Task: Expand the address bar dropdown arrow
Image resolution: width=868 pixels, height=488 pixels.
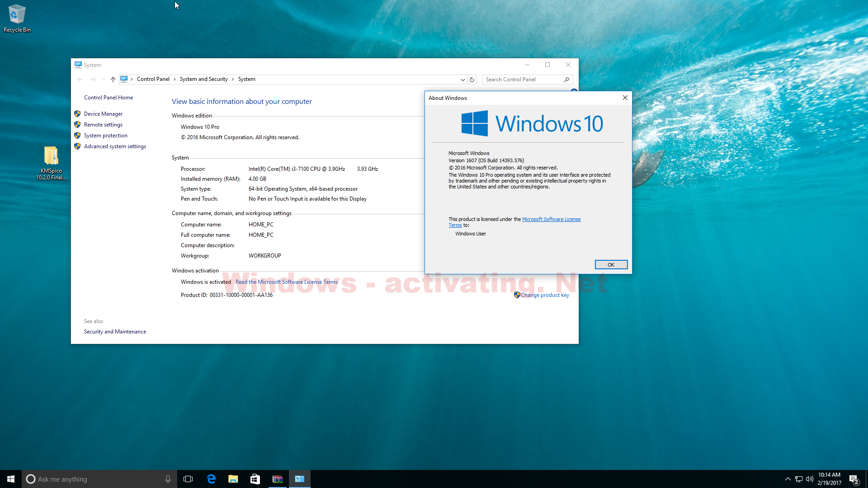Action: [x=462, y=79]
